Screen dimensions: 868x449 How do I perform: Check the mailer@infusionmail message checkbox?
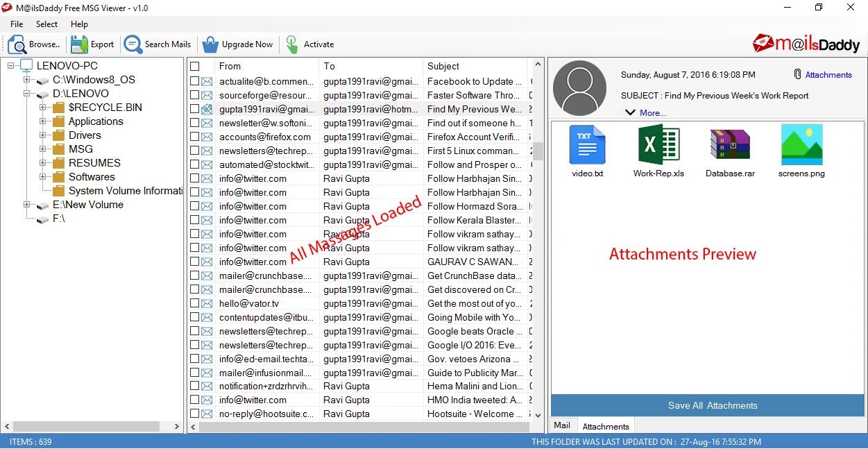[195, 373]
